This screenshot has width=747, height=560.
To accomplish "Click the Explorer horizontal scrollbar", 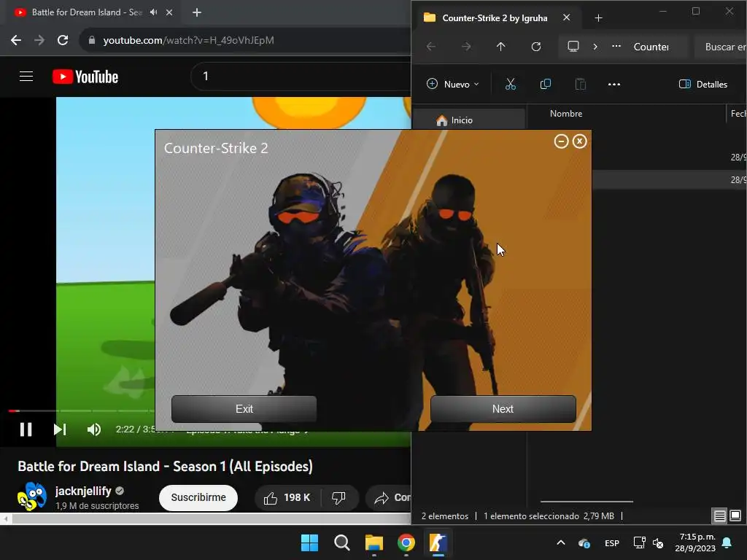I will (587, 502).
